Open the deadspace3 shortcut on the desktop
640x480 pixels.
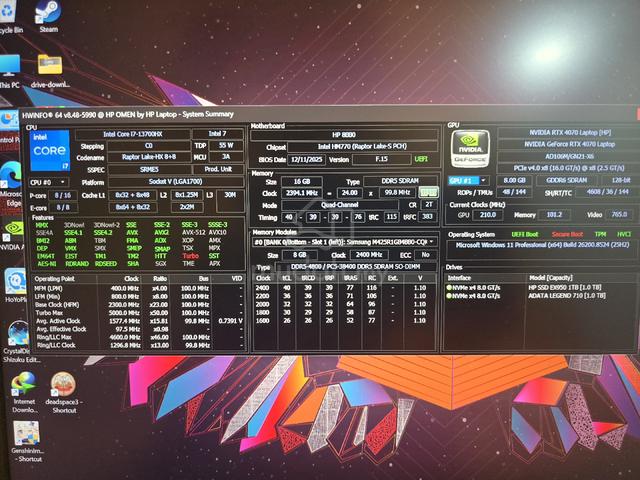pyautogui.click(x=64, y=392)
